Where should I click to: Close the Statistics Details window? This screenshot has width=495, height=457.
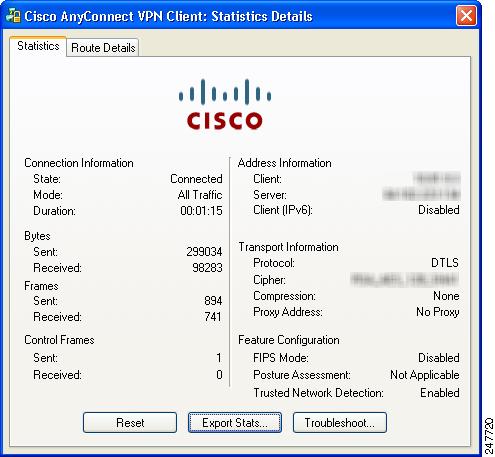[x=466, y=16]
